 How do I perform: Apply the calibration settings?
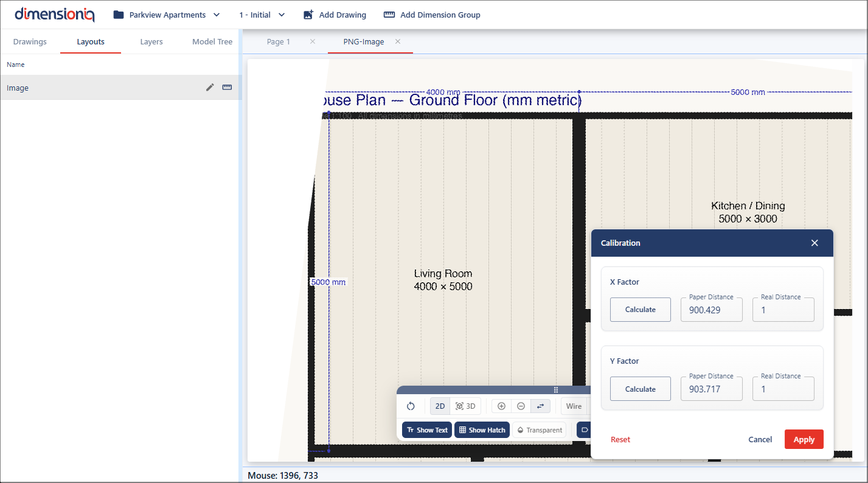[804, 439]
